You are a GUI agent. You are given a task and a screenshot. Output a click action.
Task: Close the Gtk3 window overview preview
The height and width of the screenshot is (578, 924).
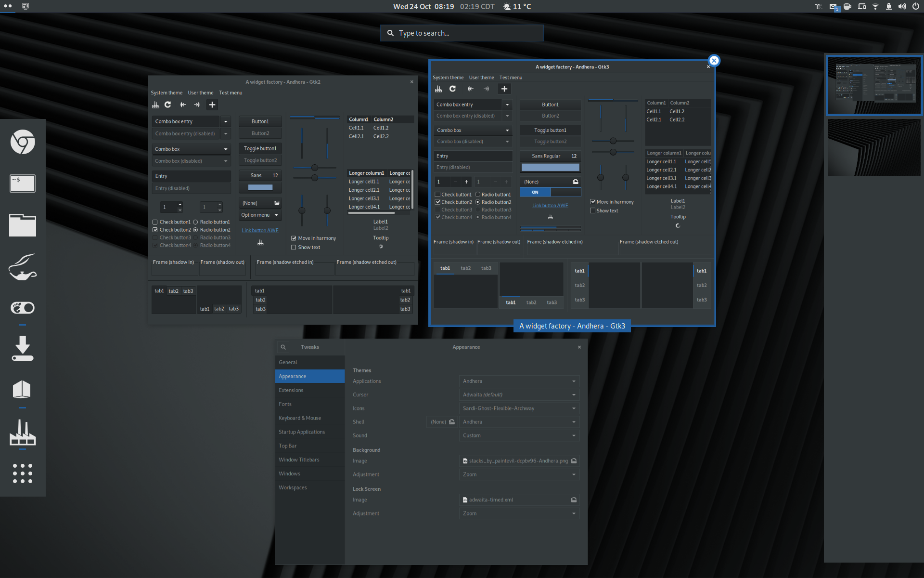pos(714,60)
